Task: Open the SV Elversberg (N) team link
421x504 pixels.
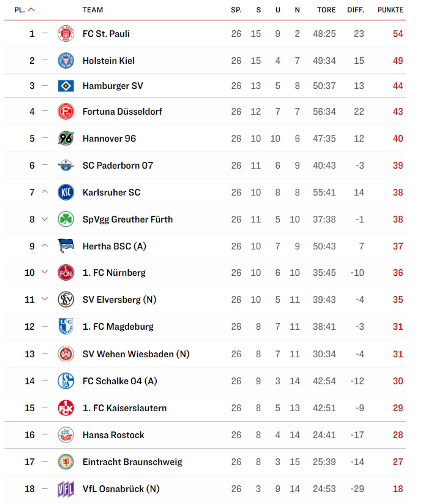Action: coord(119,300)
